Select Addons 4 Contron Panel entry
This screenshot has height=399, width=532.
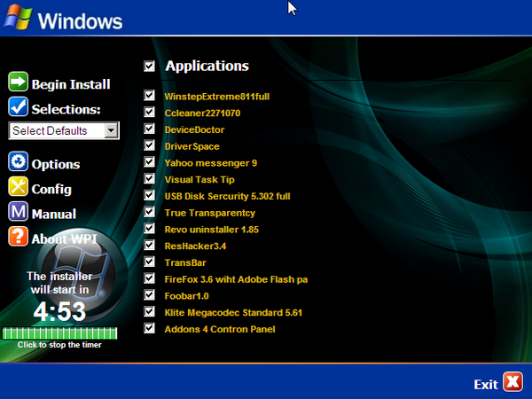pyautogui.click(x=220, y=329)
